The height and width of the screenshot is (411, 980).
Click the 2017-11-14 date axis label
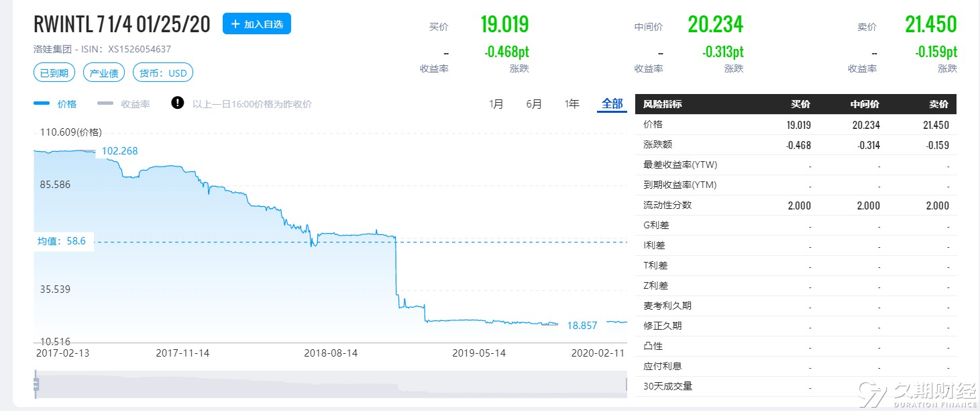182,353
